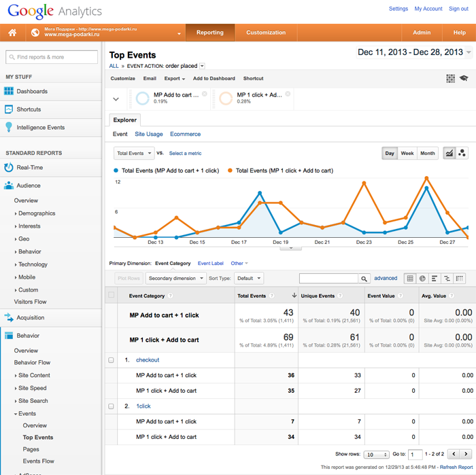Switch to motion chart view icon
Screen dimensions: 476x475
tap(462, 154)
